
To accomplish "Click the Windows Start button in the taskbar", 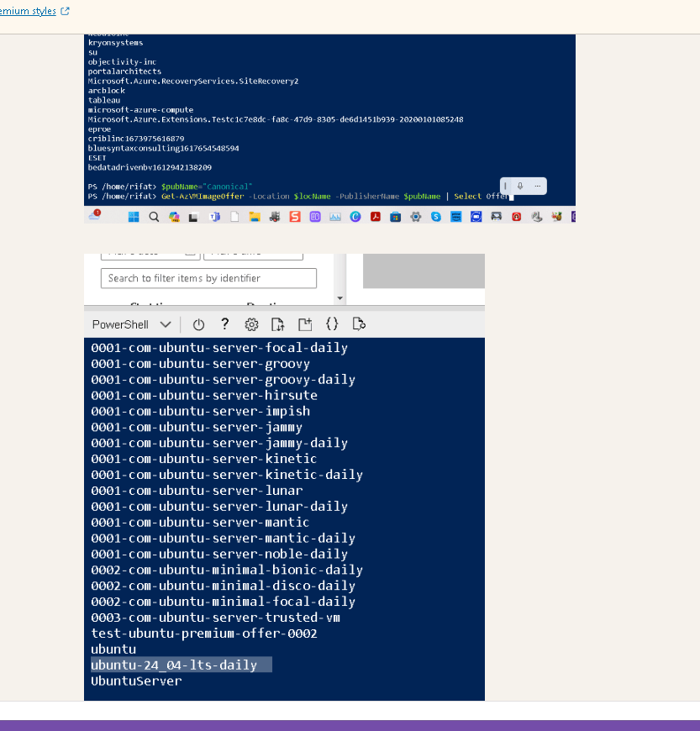I will tap(134, 217).
